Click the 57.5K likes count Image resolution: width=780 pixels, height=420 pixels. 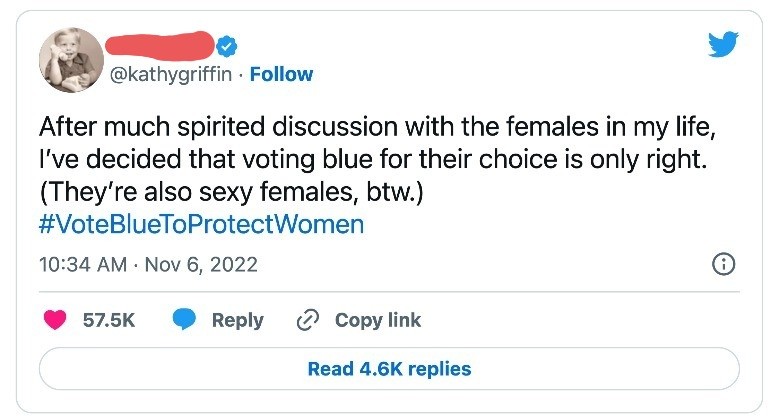pyautogui.click(x=109, y=320)
